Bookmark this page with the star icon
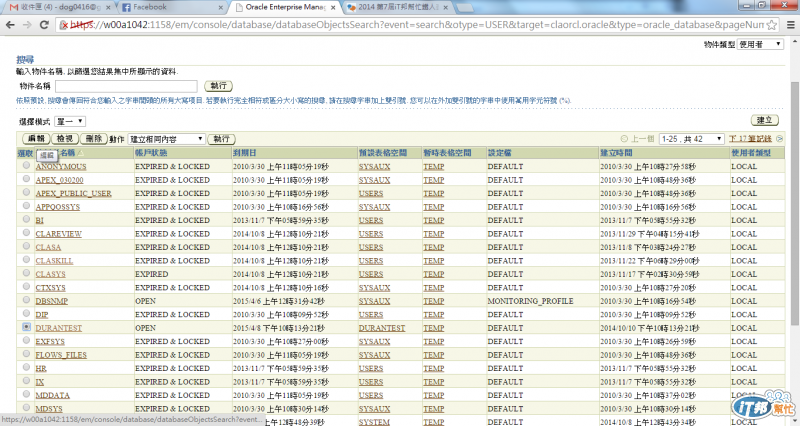This screenshot has height=426, width=800. pos(772,24)
